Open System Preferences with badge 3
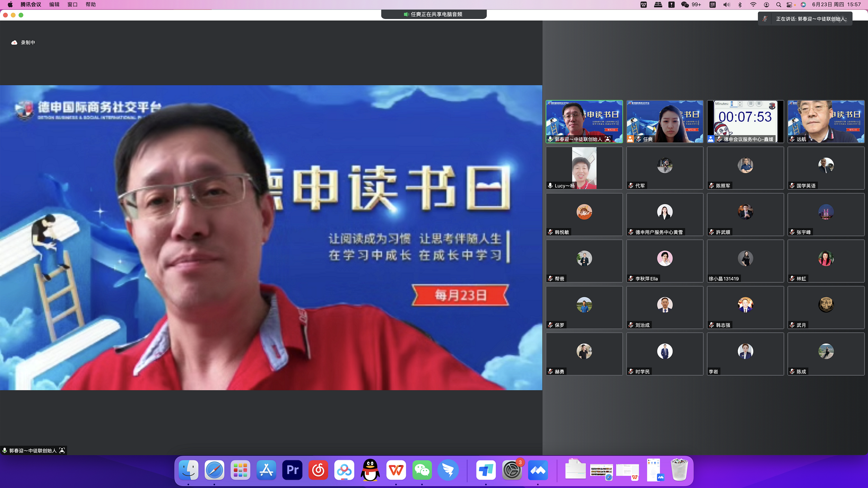Viewport: 868px width, 488px height. 512,470
